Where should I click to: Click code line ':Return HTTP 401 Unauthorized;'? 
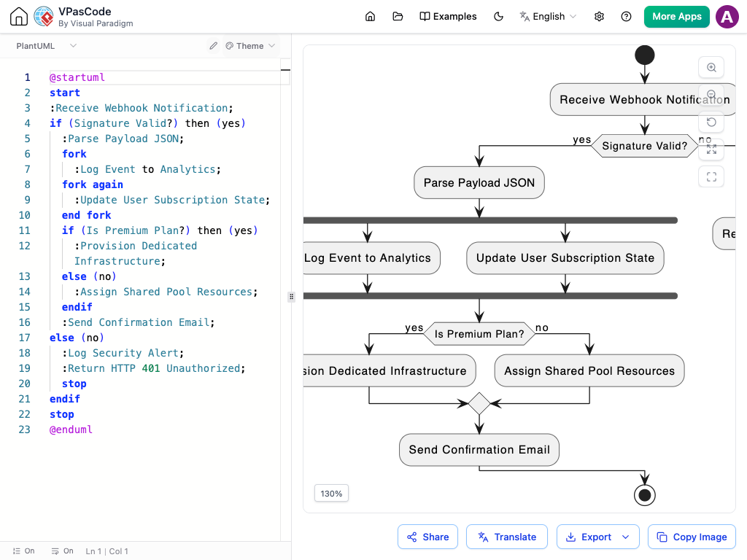click(154, 368)
